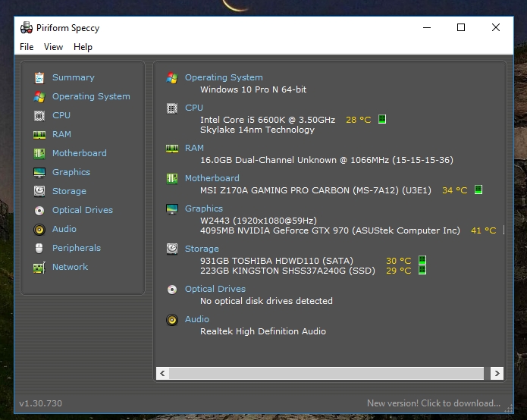Select CPU in the sidebar
This screenshot has width=527, height=420.
click(x=61, y=115)
